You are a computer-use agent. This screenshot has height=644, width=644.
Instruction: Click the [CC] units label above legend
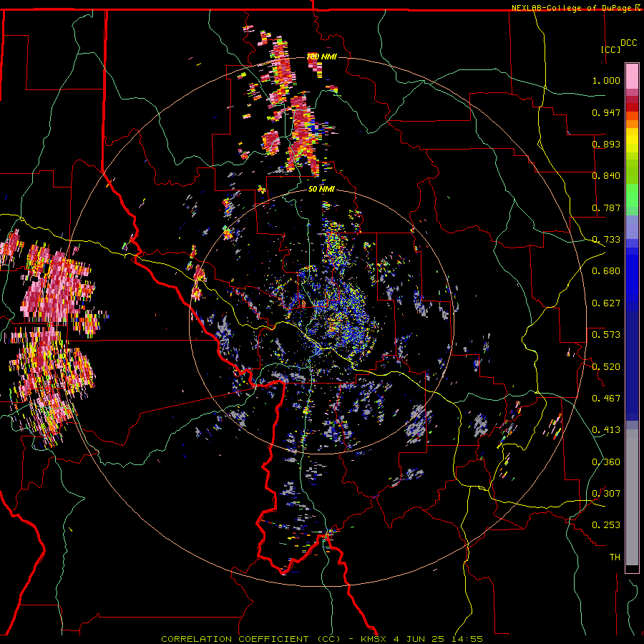click(610, 49)
